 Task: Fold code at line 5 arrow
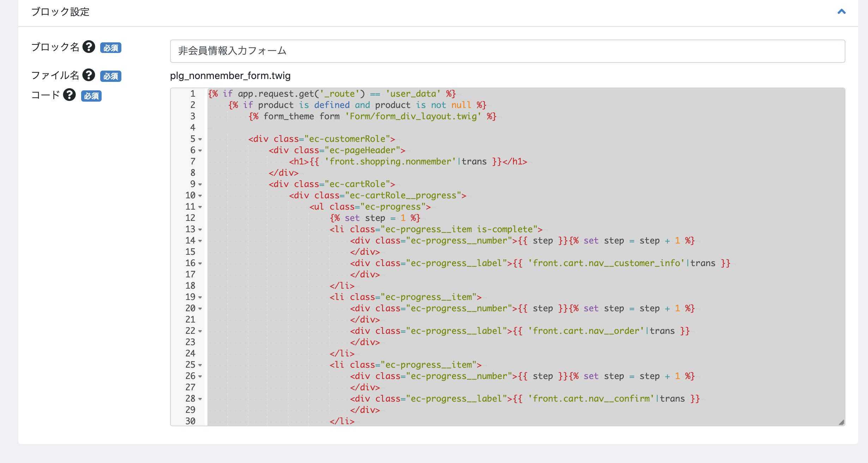(x=200, y=139)
